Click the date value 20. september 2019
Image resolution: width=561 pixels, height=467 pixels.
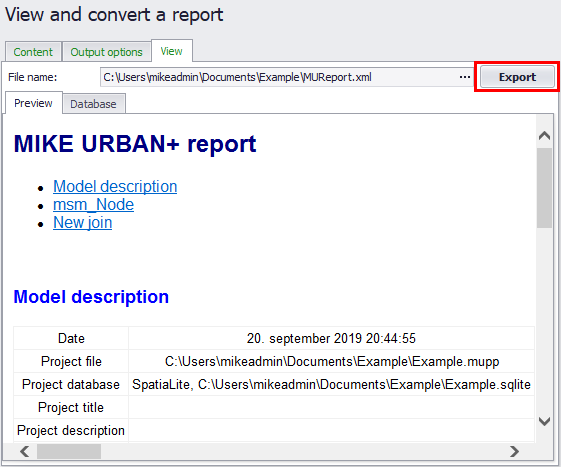(331, 338)
